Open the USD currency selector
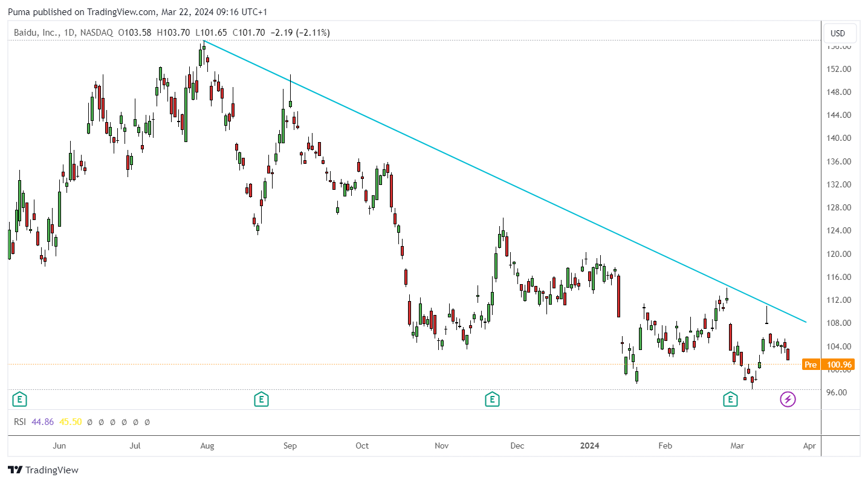 coord(838,33)
